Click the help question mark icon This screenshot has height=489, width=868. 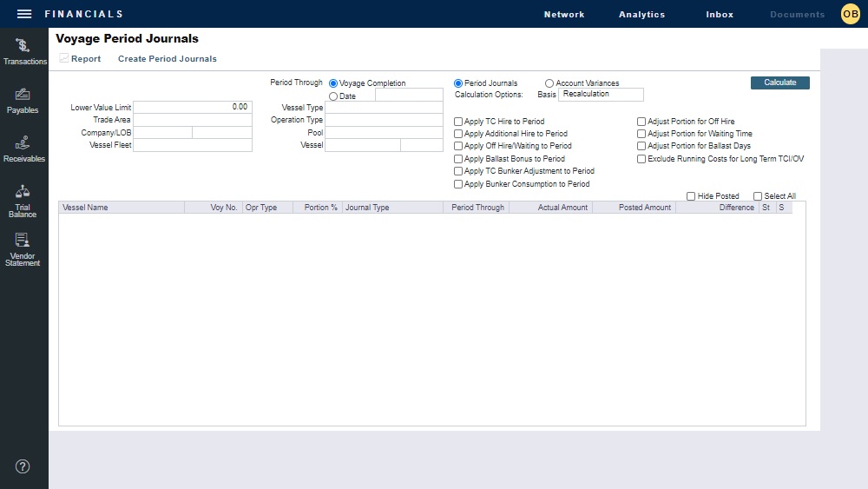point(23,466)
